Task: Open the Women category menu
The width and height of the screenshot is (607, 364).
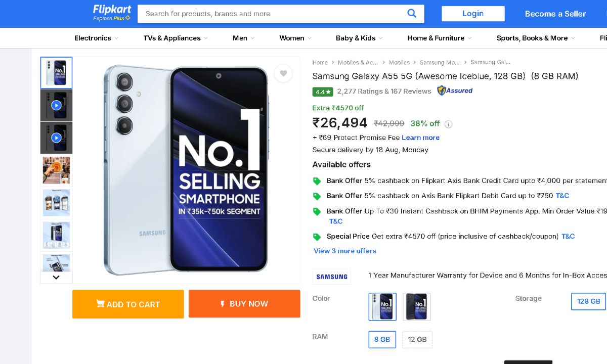Action: 295,38
